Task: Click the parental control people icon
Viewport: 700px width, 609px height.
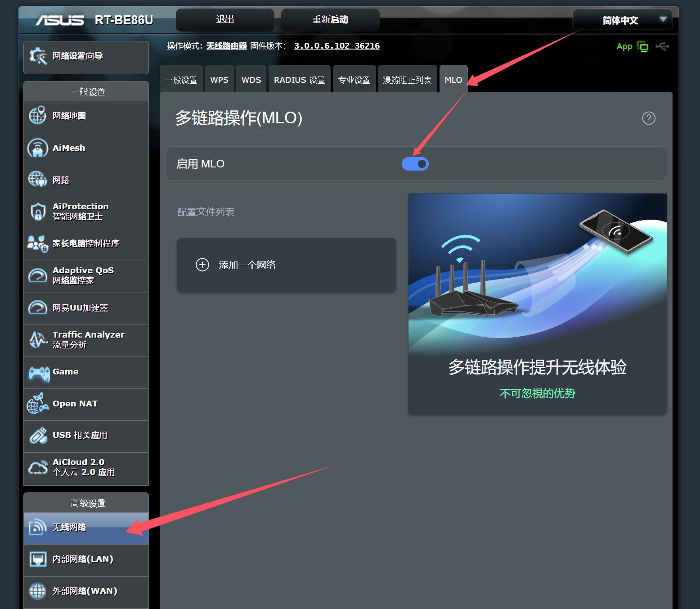Action: tap(37, 244)
